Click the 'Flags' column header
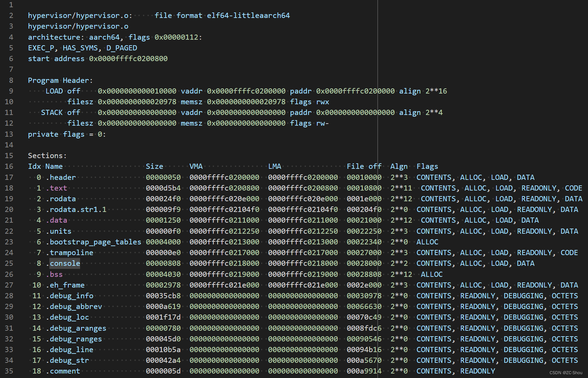Viewport: 588px width, 378px height. (x=427, y=166)
